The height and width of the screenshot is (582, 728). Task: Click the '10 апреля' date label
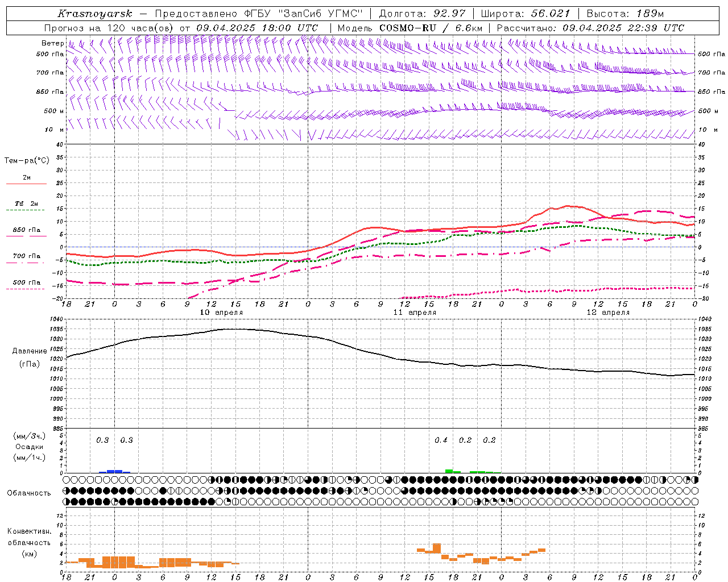click(221, 313)
